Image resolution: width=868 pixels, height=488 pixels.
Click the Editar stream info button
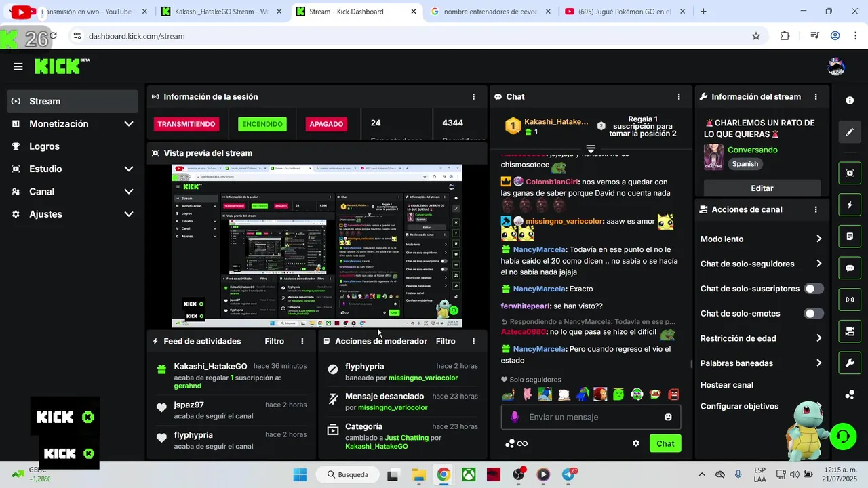[762, 188]
